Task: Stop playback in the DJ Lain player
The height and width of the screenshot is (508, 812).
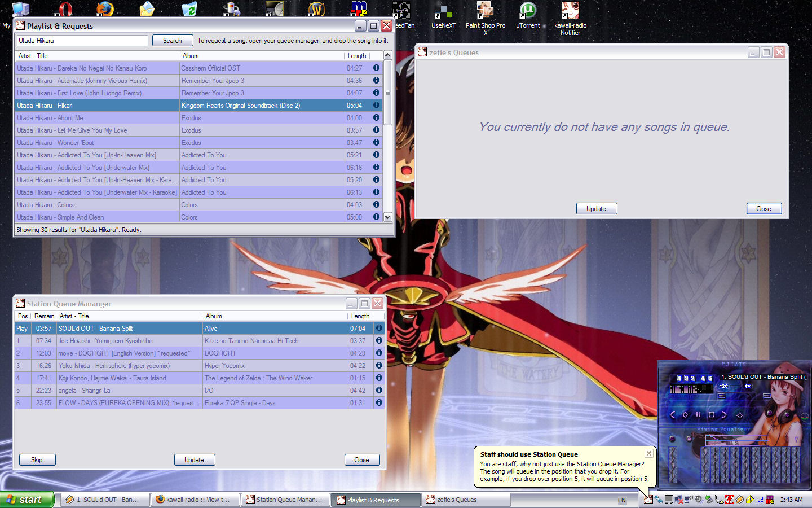Action: point(712,414)
